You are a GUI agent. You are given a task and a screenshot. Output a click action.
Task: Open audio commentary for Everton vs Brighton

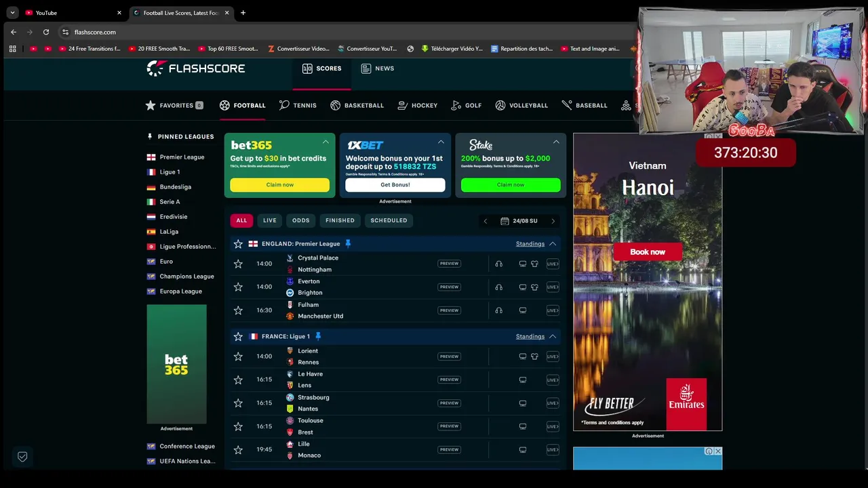pyautogui.click(x=498, y=287)
